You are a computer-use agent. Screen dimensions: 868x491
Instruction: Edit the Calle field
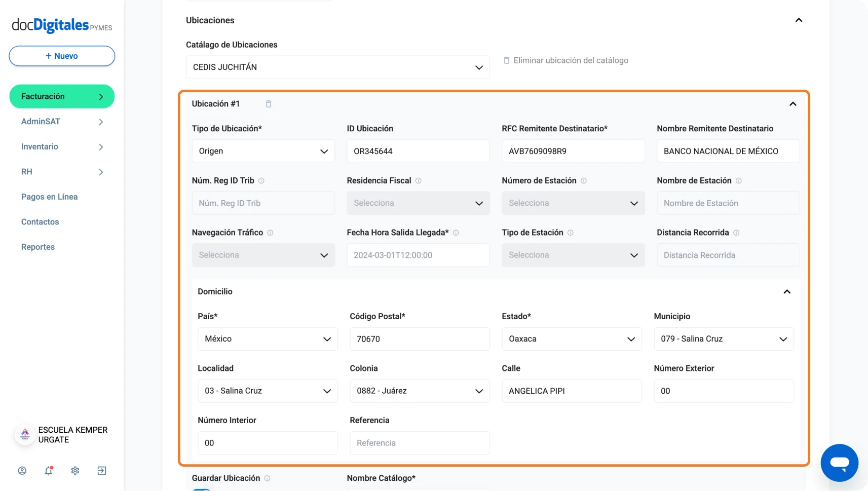point(572,391)
